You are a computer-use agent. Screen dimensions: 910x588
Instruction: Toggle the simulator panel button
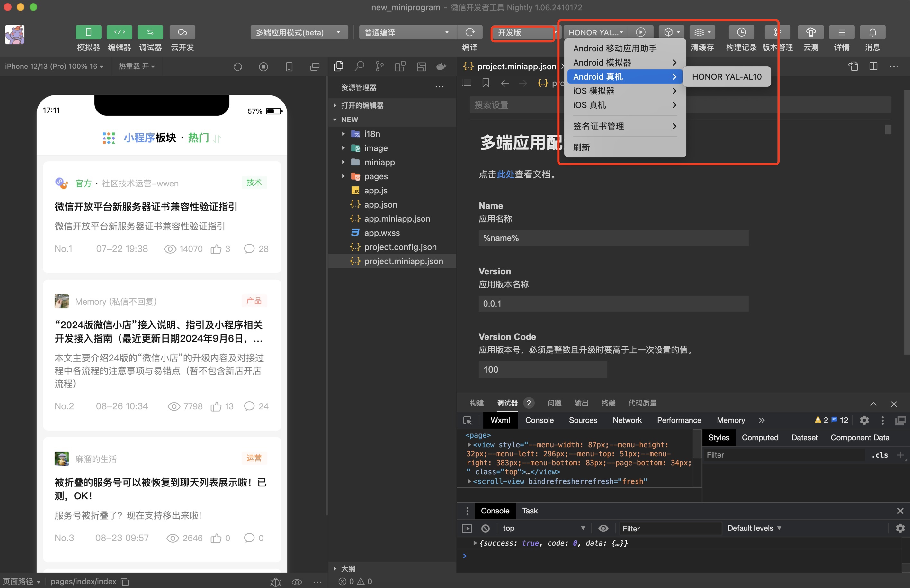pyautogui.click(x=88, y=32)
